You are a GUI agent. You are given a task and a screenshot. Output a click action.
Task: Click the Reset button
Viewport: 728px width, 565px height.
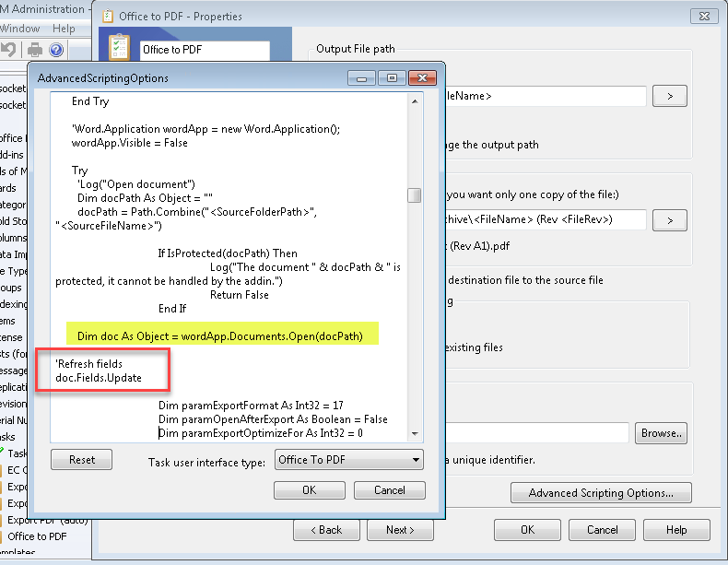82,460
